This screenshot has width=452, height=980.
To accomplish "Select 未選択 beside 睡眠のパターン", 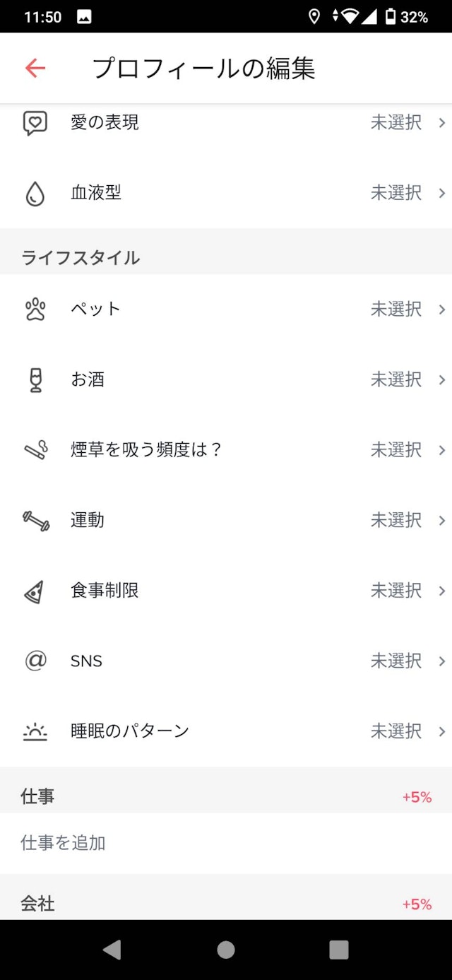I will [x=396, y=731].
